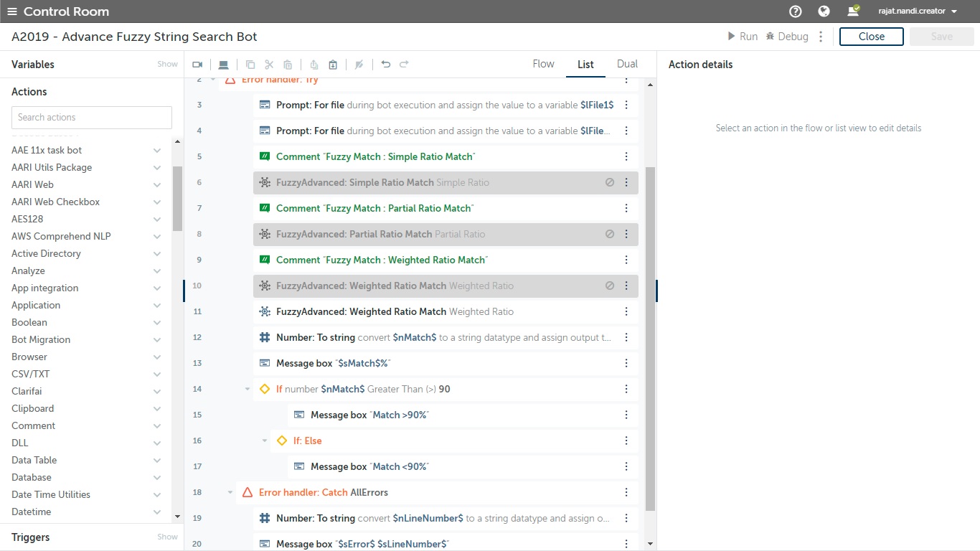The height and width of the screenshot is (551, 980).
Task: Click the Debug bug icon
Action: (770, 37)
